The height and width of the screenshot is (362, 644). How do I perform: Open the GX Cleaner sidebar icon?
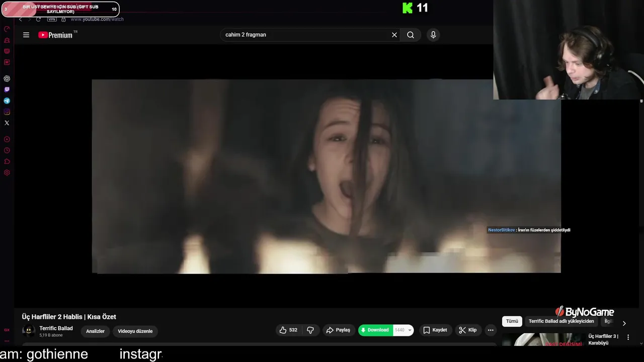7,40
